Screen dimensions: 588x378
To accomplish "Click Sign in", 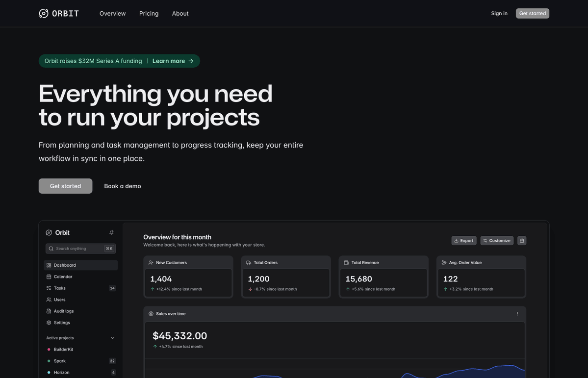I will coord(499,14).
